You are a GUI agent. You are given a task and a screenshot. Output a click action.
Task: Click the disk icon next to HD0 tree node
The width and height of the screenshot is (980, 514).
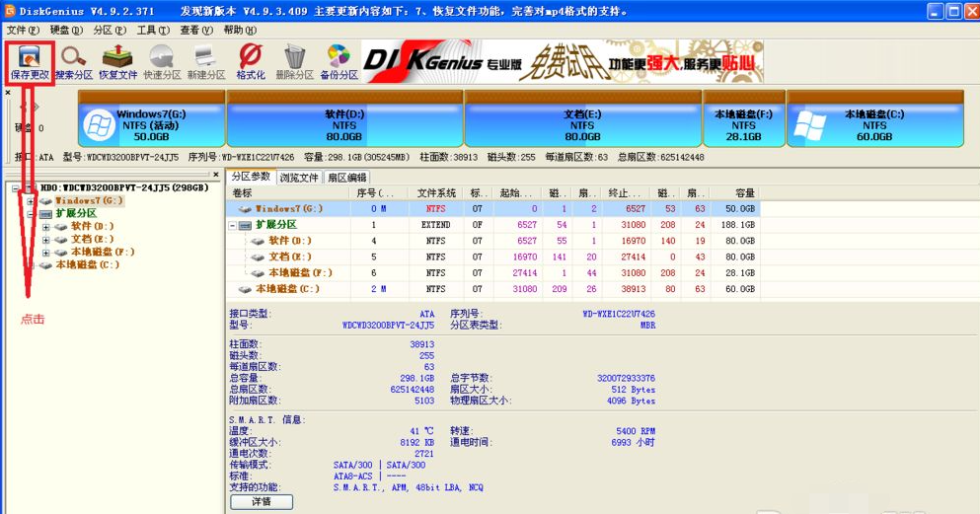[31, 187]
